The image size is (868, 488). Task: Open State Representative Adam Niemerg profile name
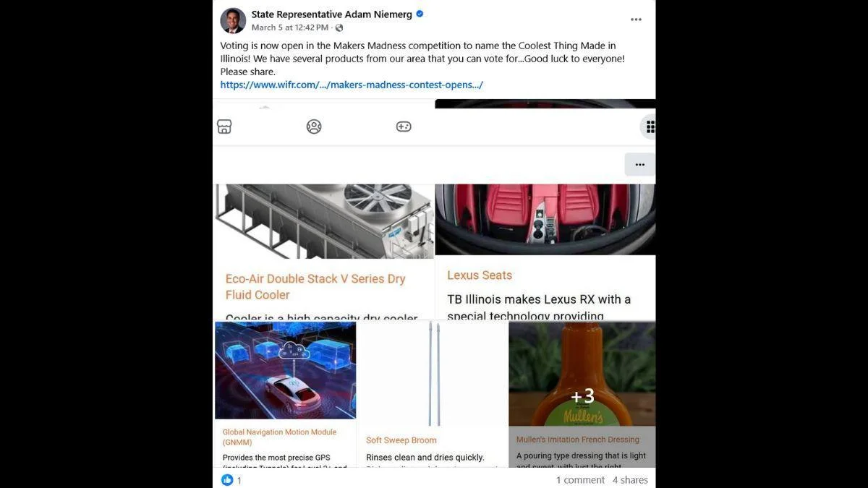(332, 14)
